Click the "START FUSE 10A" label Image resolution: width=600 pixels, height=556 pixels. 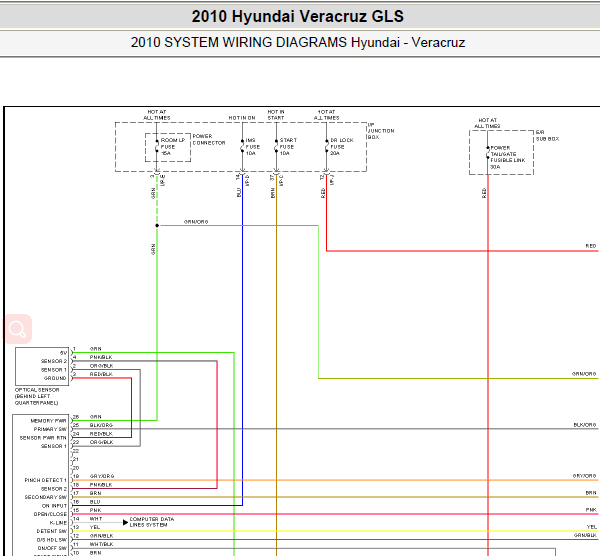click(x=288, y=147)
